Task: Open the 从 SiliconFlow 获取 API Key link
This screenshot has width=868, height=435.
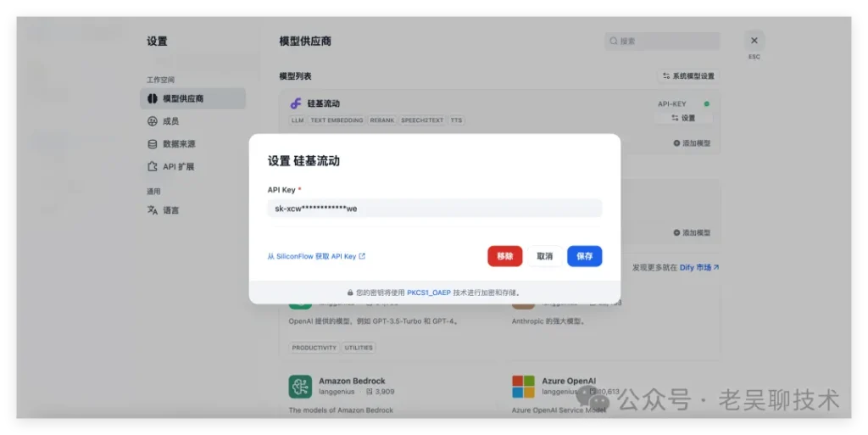Action: (316, 256)
